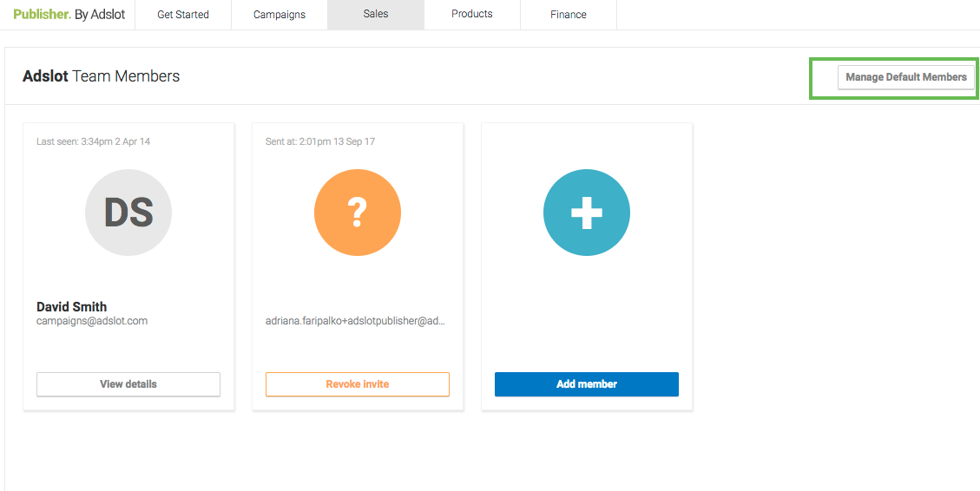Image resolution: width=980 pixels, height=491 pixels.
Task: Select the Sales tab
Action: pyautogui.click(x=376, y=15)
